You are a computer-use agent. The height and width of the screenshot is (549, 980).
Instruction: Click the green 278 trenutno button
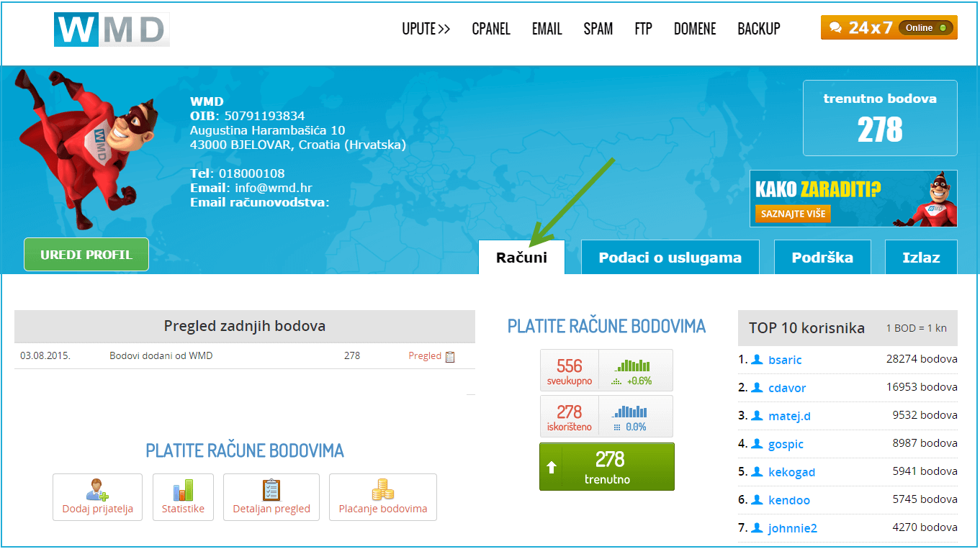click(607, 467)
